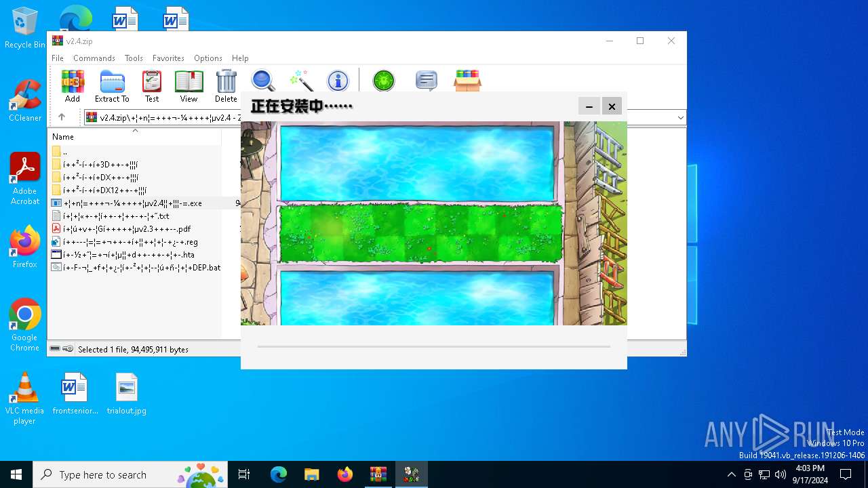Click the Test archive toolbar icon
Screen dimensions: 868x488
pos(152,85)
